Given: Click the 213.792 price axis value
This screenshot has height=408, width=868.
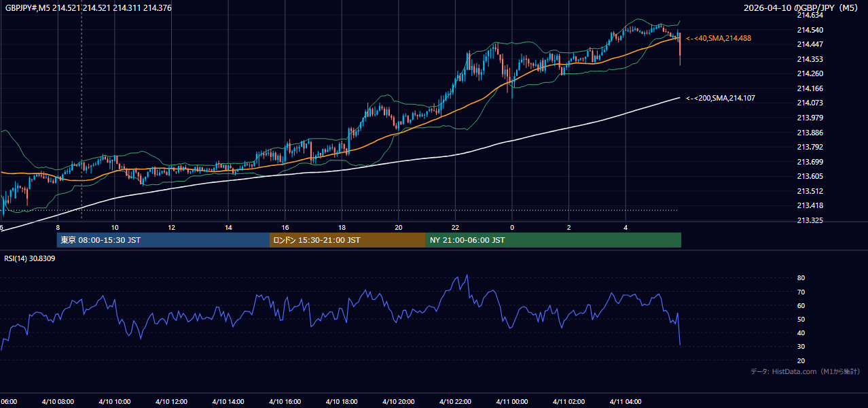Looking at the screenshot, I should click(x=810, y=147).
